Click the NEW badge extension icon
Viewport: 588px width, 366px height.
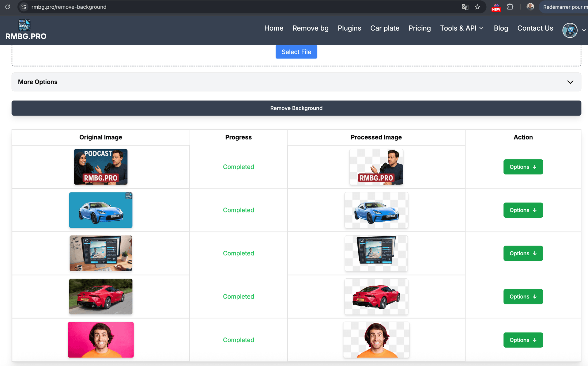[x=496, y=7]
